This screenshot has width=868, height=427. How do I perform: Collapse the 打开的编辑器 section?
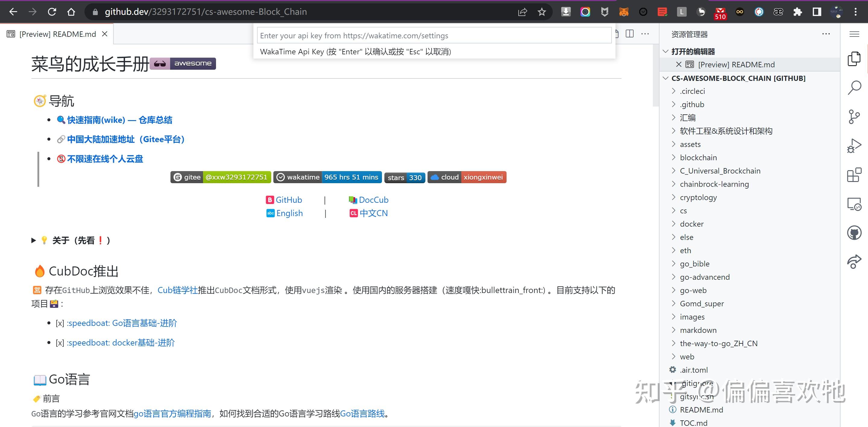tap(665, 51)
